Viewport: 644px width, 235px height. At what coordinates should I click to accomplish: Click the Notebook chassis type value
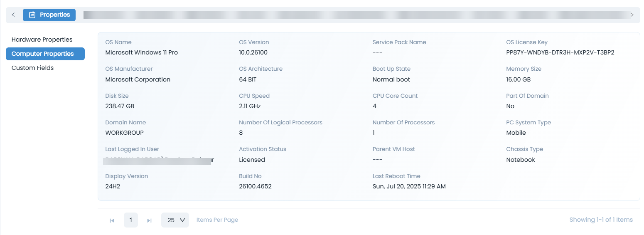point(520,160)
